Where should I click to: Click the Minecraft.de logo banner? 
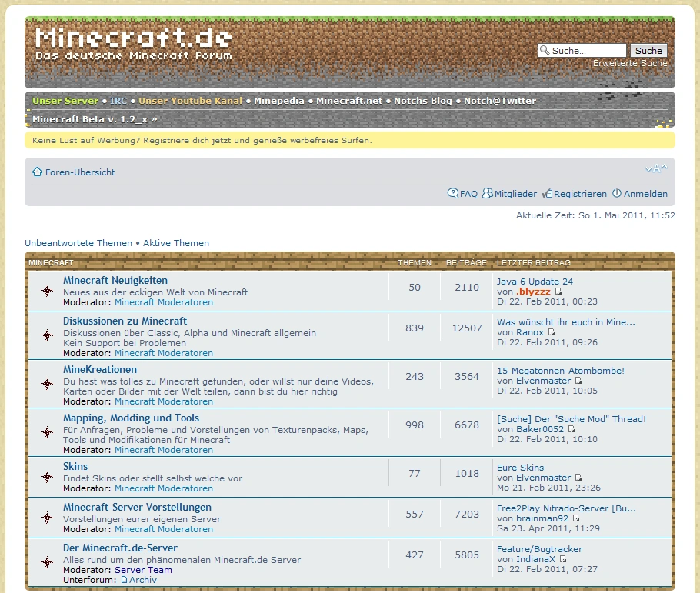point(134,43)
